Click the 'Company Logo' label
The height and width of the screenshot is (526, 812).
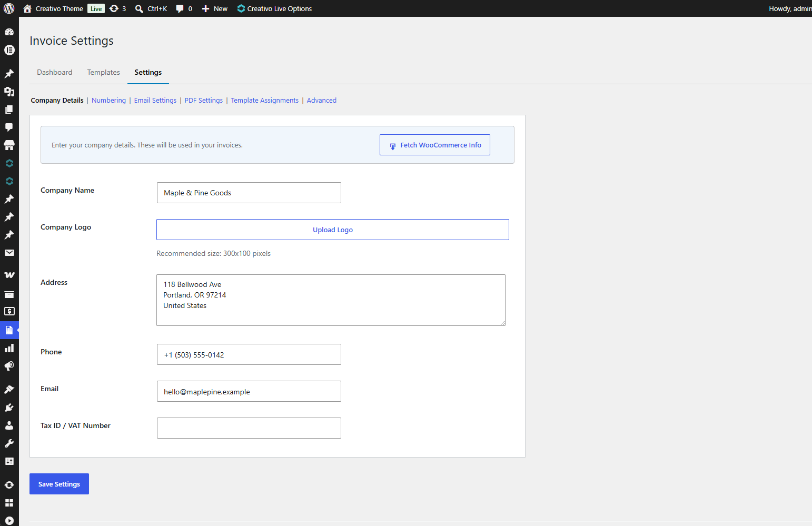66,227
